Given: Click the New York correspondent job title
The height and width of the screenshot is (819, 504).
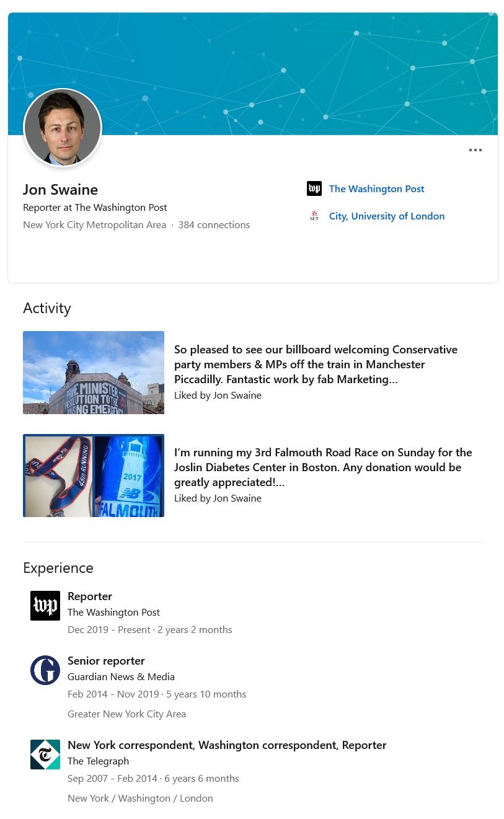Looking at the screenshot, I should point(227,745).
